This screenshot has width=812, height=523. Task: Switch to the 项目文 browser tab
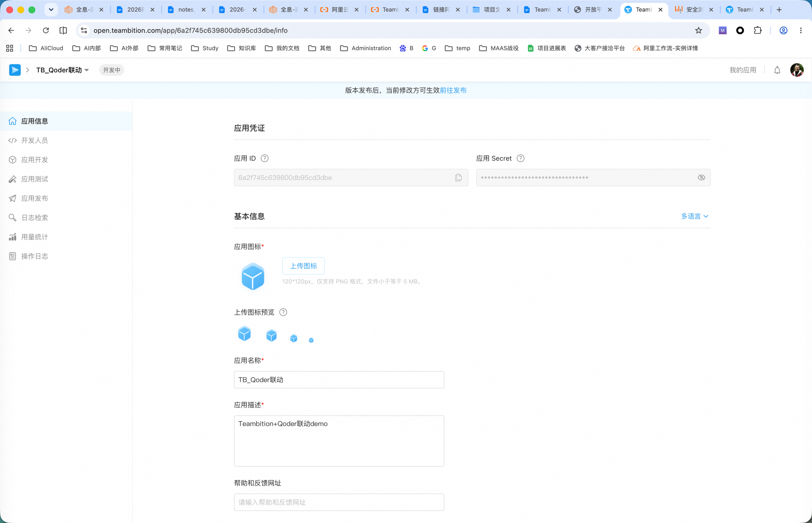pyautogui.click(x=491, y=10)
